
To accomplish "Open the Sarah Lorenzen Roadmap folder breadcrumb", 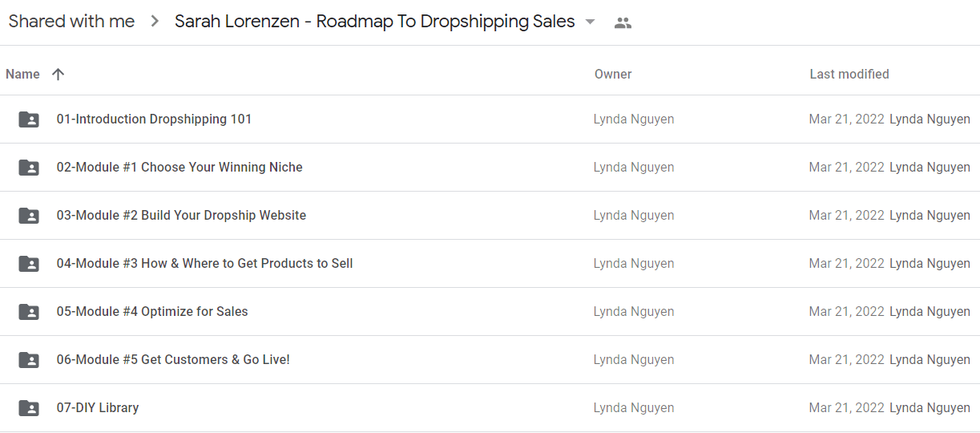I will click(x=375, y=22).
